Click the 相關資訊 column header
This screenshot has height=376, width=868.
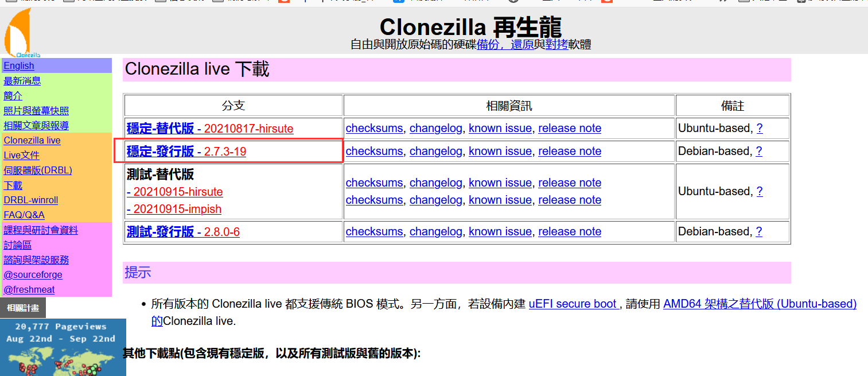tap(509, 106)
